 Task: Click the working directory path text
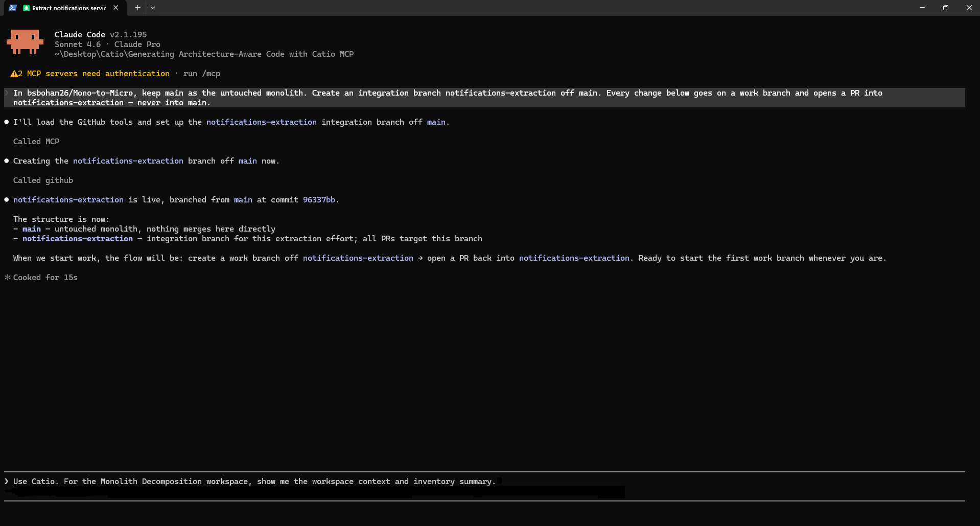pos(204,54)
